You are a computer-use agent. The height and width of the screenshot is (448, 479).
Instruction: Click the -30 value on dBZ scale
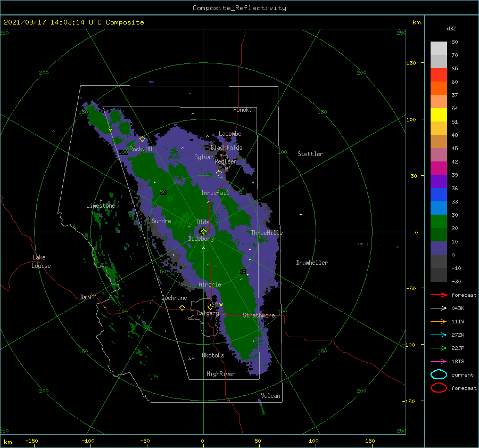click(456, 281)
